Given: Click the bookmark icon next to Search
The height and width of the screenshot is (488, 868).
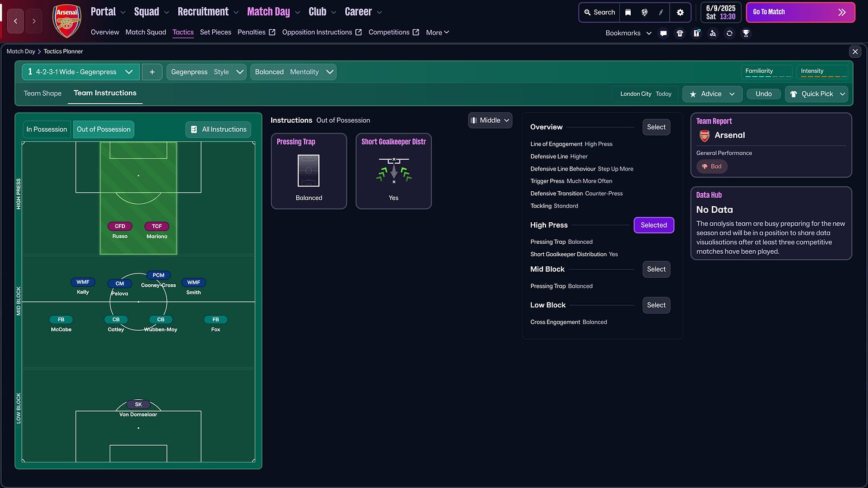Looking at the screenshot, I should tap(628, 12).
